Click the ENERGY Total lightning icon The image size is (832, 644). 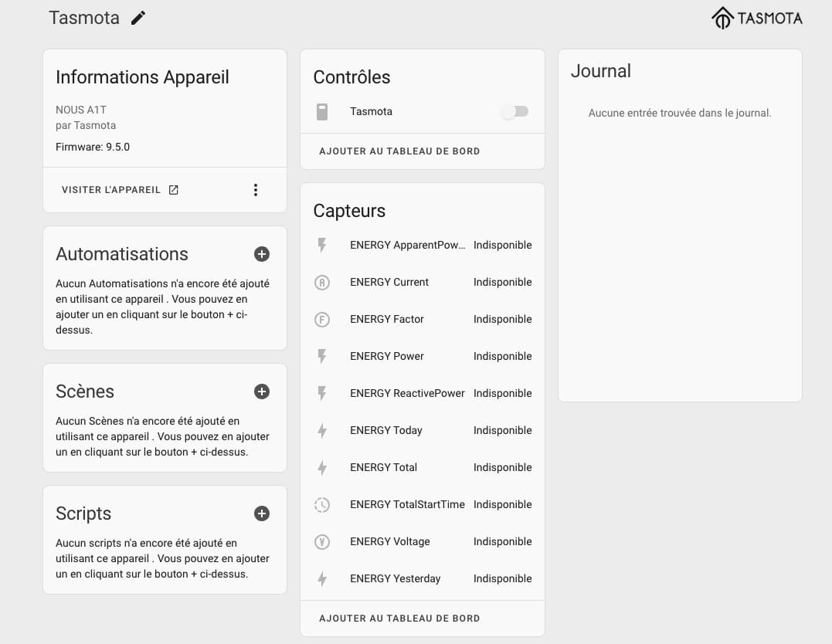coord(322,468)
